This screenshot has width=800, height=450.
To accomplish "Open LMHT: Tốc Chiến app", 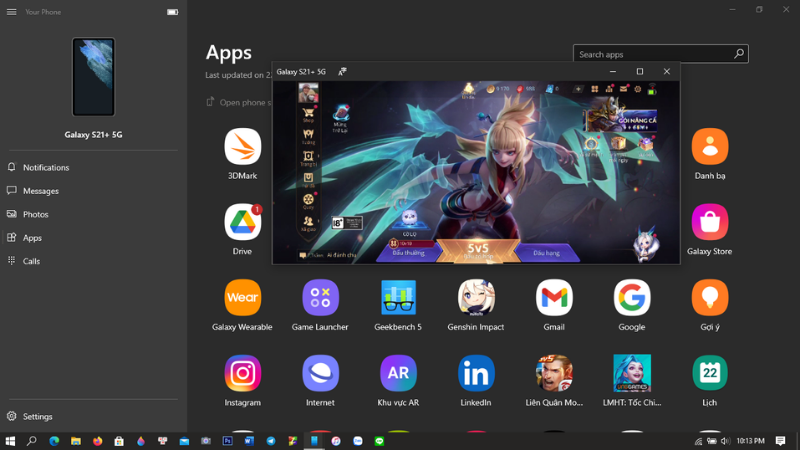I will (632, 373).
